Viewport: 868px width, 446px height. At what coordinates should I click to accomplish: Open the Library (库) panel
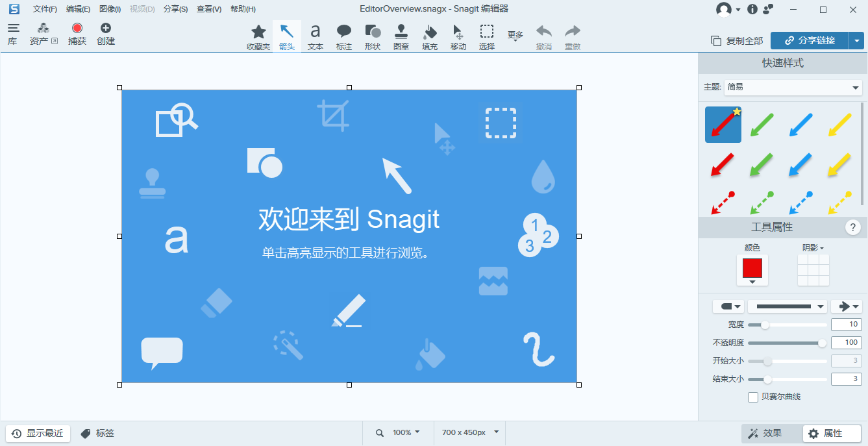point(13,34)
